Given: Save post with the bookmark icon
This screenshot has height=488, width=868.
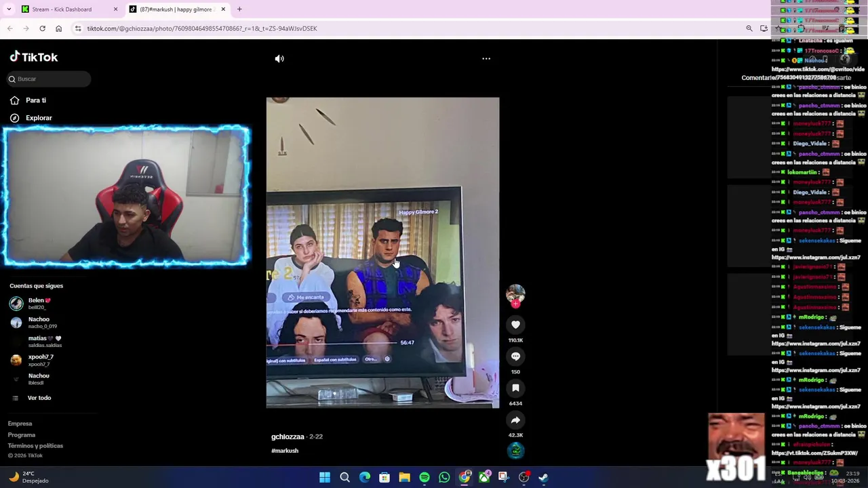Looking at the screenshot, I should pyautogui.click(x=515, y=388).
